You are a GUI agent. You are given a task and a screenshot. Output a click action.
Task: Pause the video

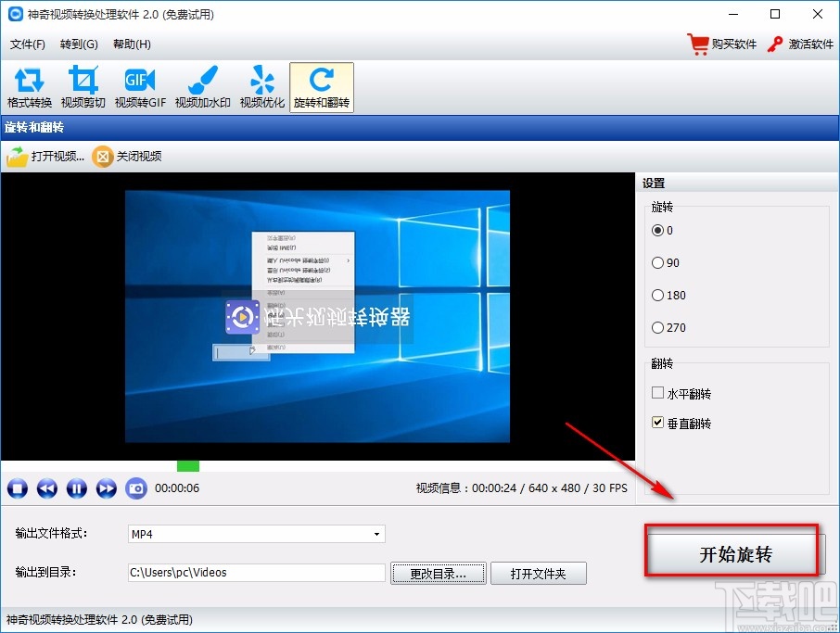pyautogui.click(x=77, y=488)
